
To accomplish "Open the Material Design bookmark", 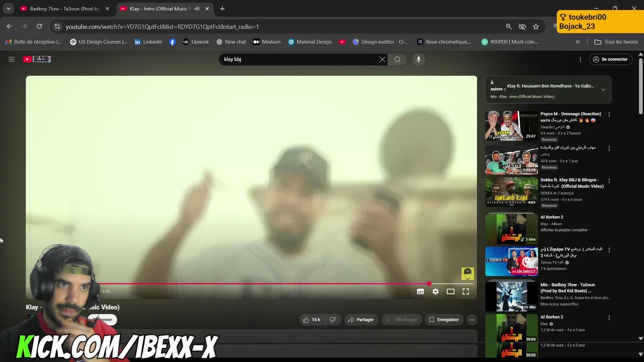I will [x=309, y=42].
